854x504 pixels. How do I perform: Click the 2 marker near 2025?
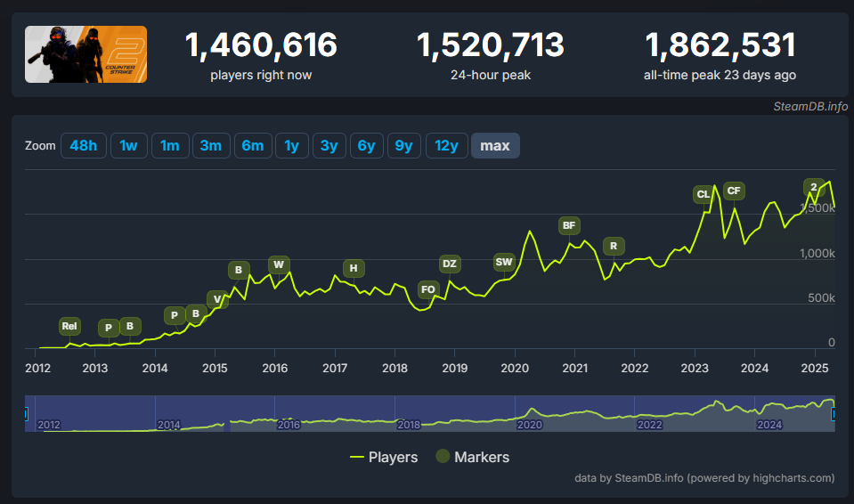point(814,187)
